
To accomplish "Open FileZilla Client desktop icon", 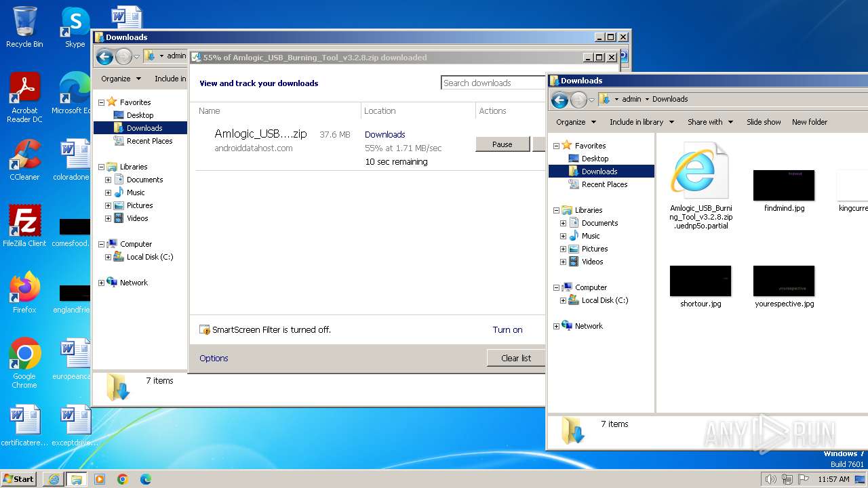I will 24,226.
